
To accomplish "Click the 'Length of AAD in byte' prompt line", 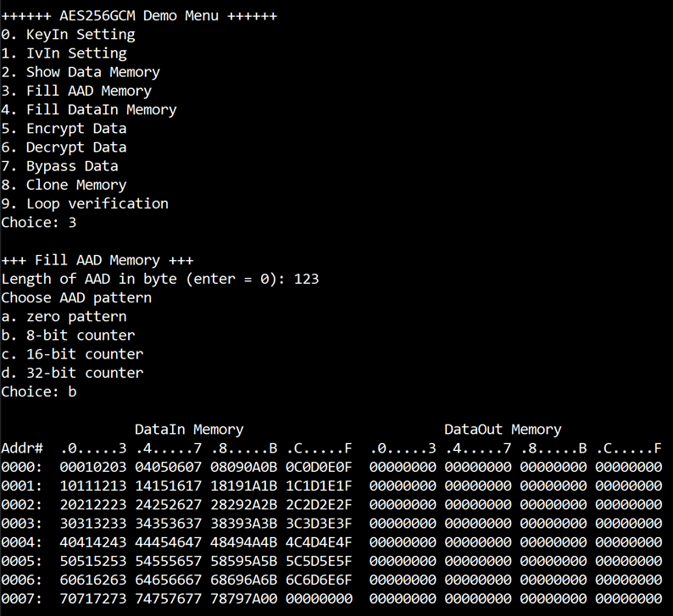I will [x=160, y=280].
